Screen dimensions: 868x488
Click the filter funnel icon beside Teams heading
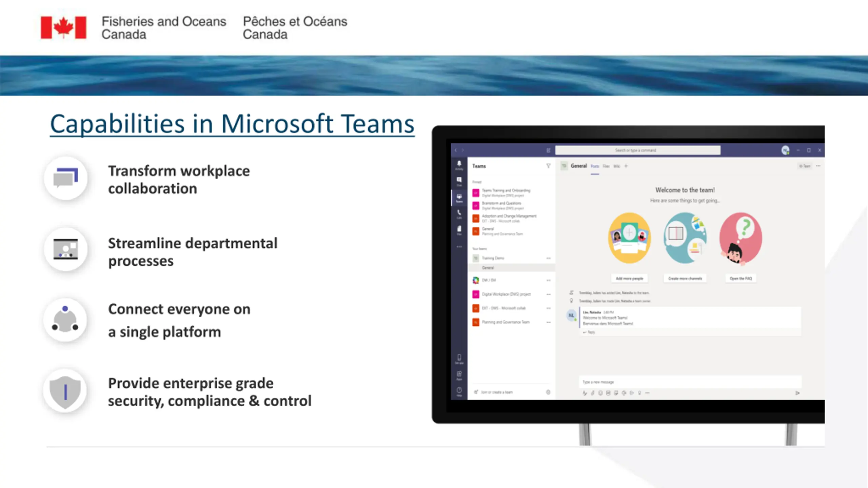[548, 166]
